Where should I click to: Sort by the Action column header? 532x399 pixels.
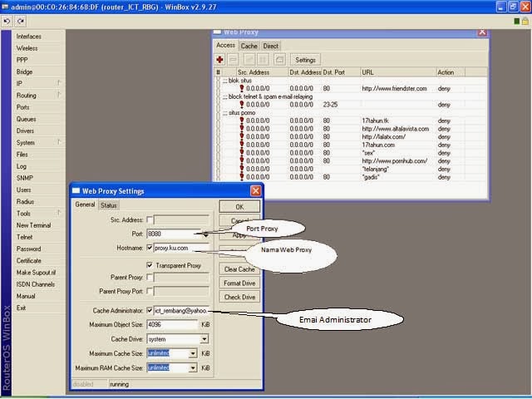click(451, 72)
